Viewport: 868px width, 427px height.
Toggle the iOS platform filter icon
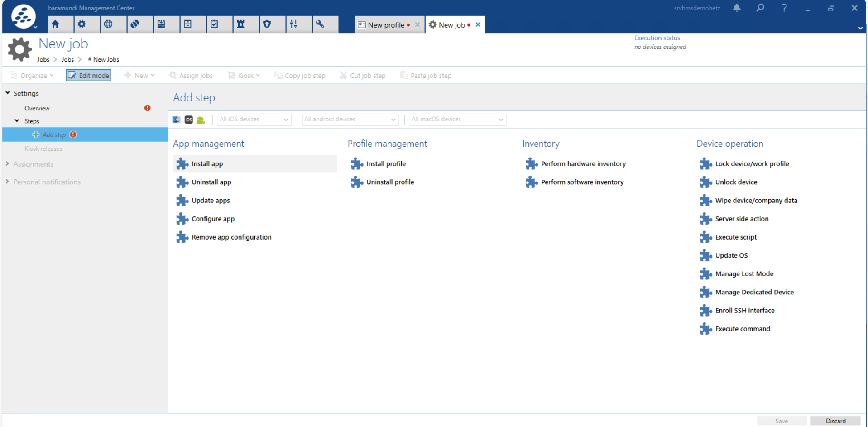[189, 120]
